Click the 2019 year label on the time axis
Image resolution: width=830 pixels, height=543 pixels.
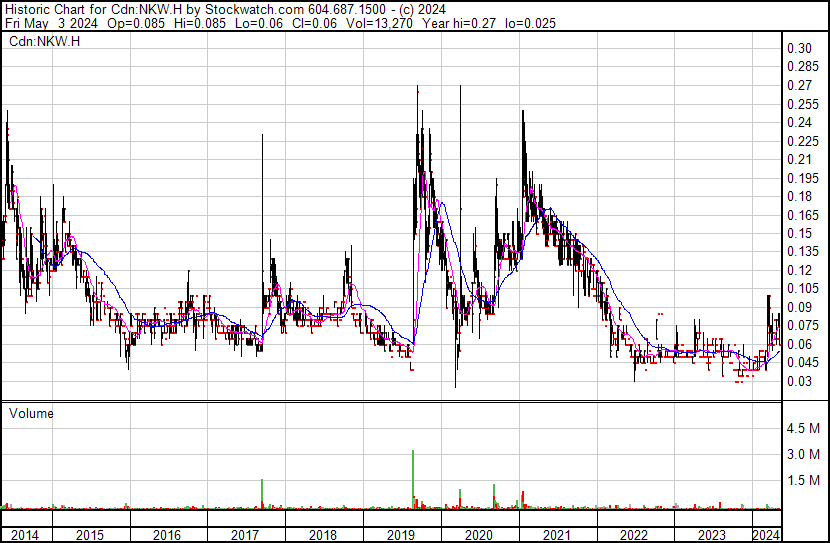coord(401,535)
